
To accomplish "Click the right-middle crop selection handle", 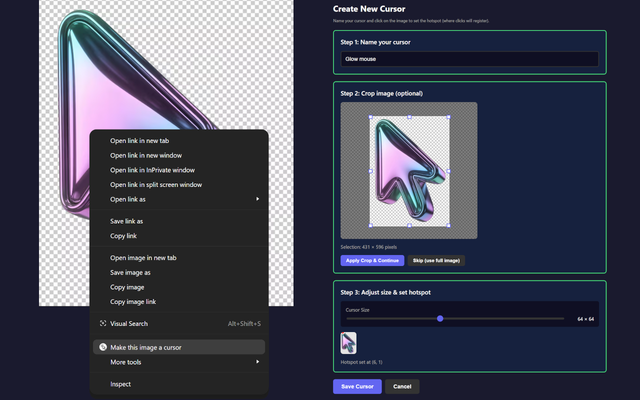I will click(x=449, y=171).
